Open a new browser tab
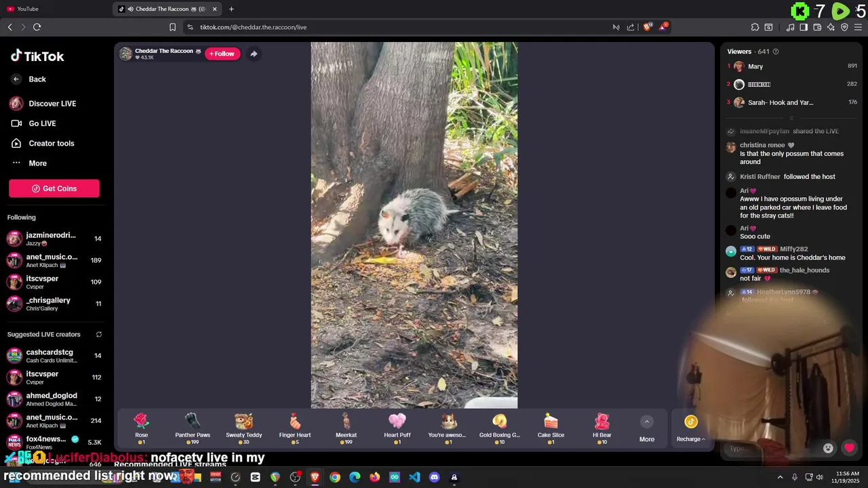The image size is (868, 488). pyautogui.click(x=231, y=9)
